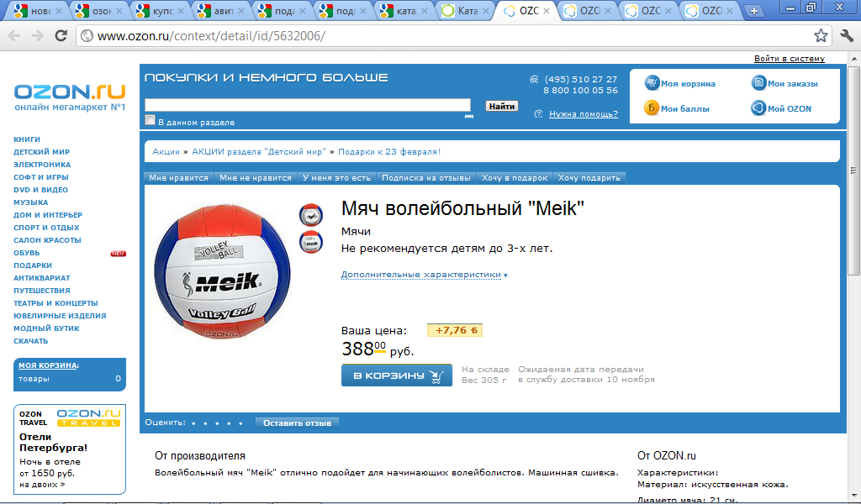Click the 'Мне не нравится' tab
This screenshot has width=861, height=504.
tap(256, 178)
